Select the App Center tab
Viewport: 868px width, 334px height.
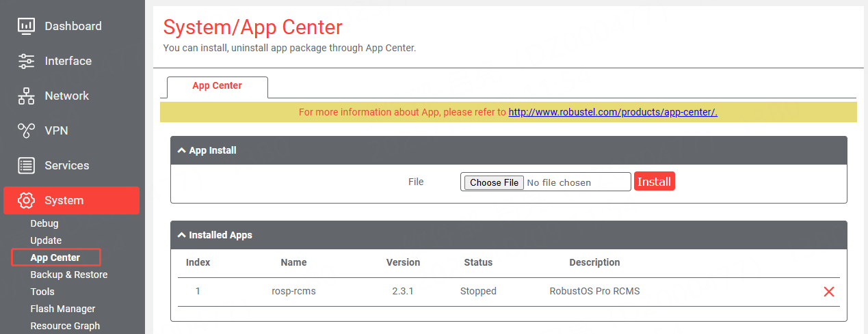[217, 86]
